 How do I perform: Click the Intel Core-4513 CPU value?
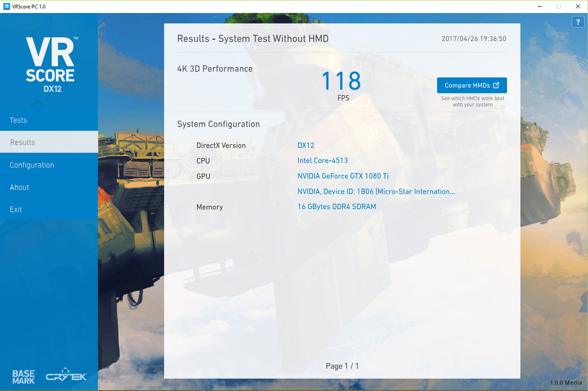click(323, 160)
